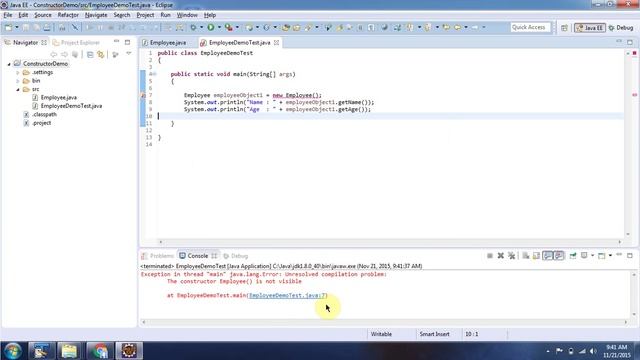
Task: Click the EmployeeDemoTest.java:7 stack trace link
Action: [x=287, y=295]
